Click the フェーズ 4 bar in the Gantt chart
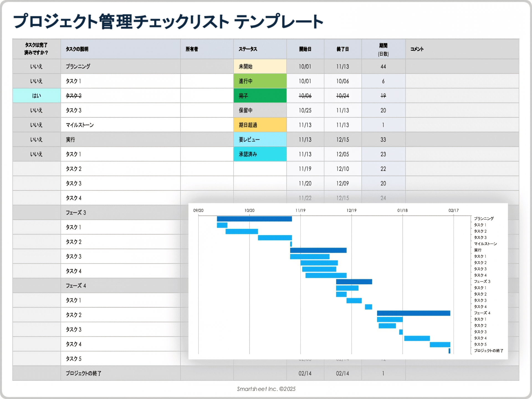532x399 pixels. 413,313
